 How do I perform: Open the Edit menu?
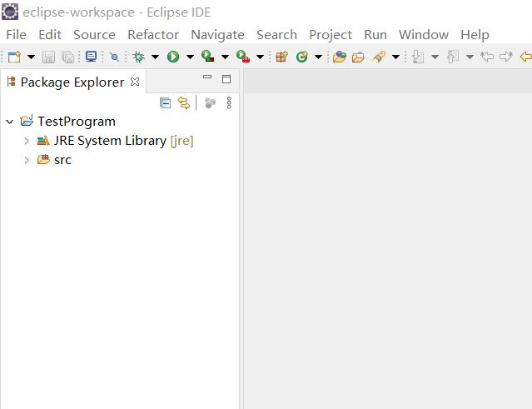coord(50,35)
